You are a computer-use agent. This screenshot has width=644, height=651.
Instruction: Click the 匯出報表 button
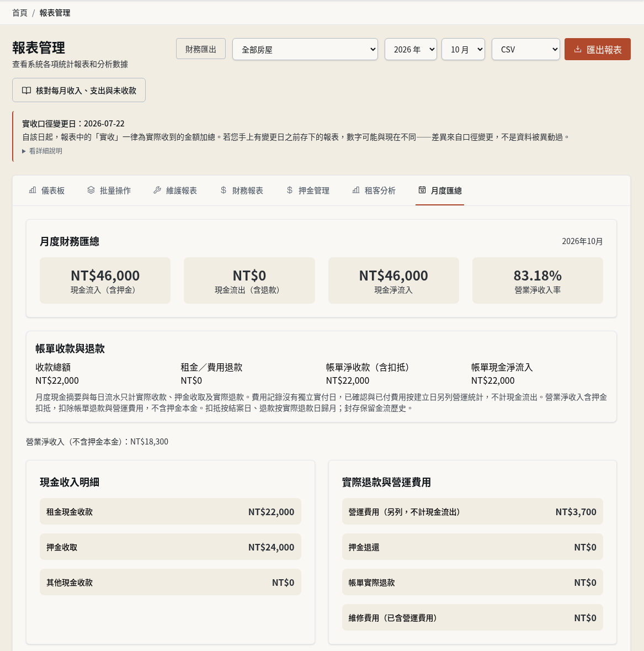click(x=598, y=49)
